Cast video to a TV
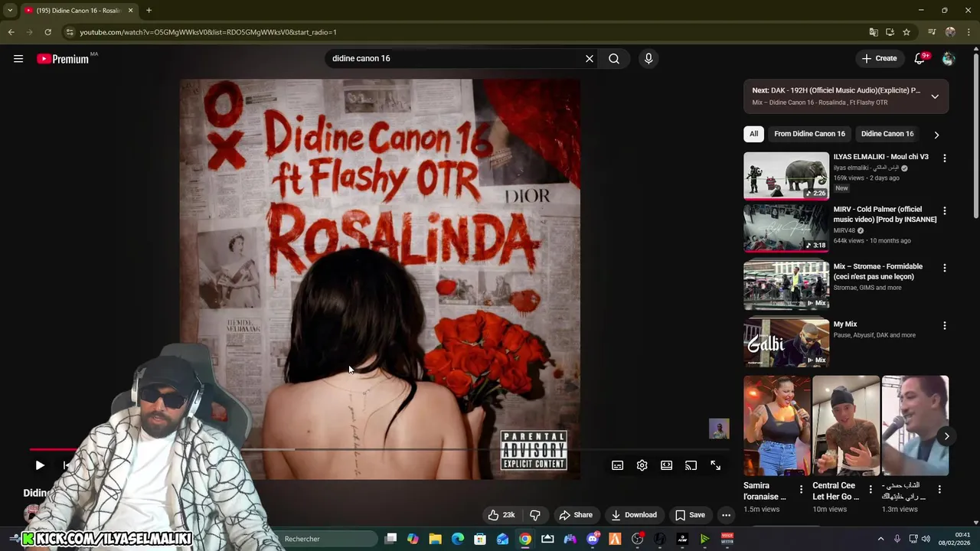Screen dimensions: 980x551 click(x=691, y=465)
